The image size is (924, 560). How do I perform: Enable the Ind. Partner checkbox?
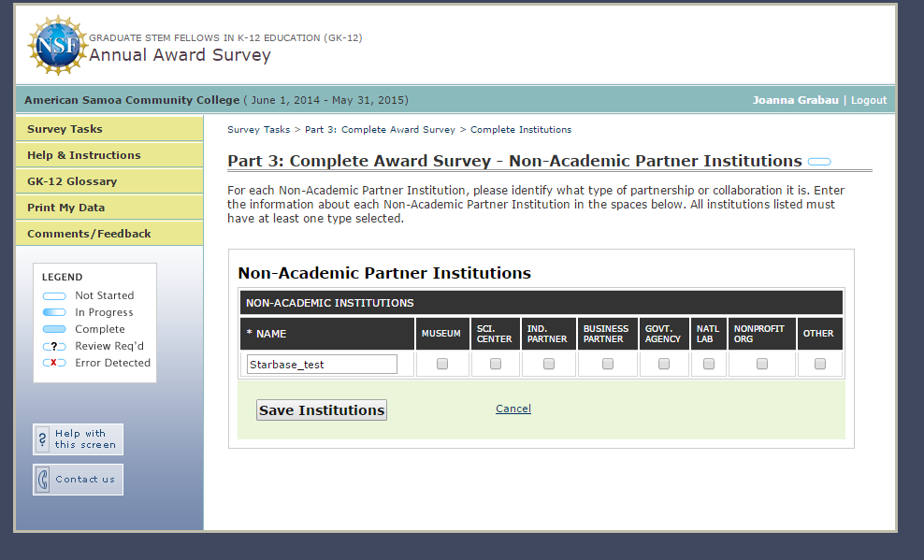tap(549, 364)
